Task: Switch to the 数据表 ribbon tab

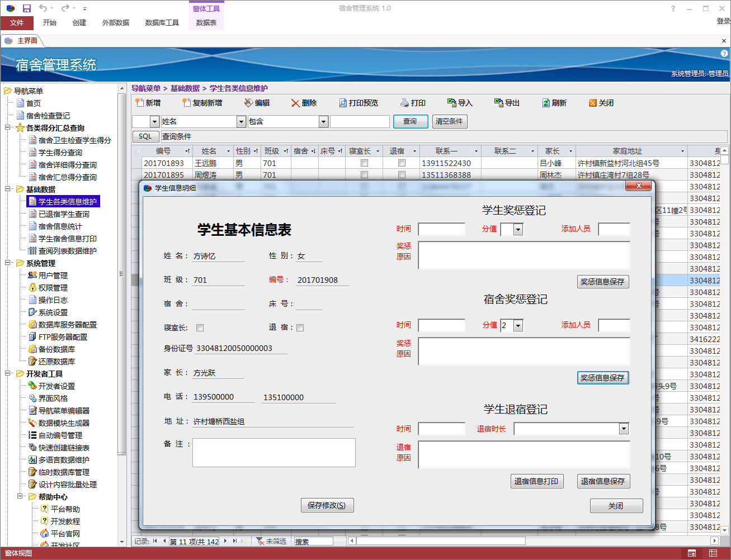Action: [x=206, y=22]
